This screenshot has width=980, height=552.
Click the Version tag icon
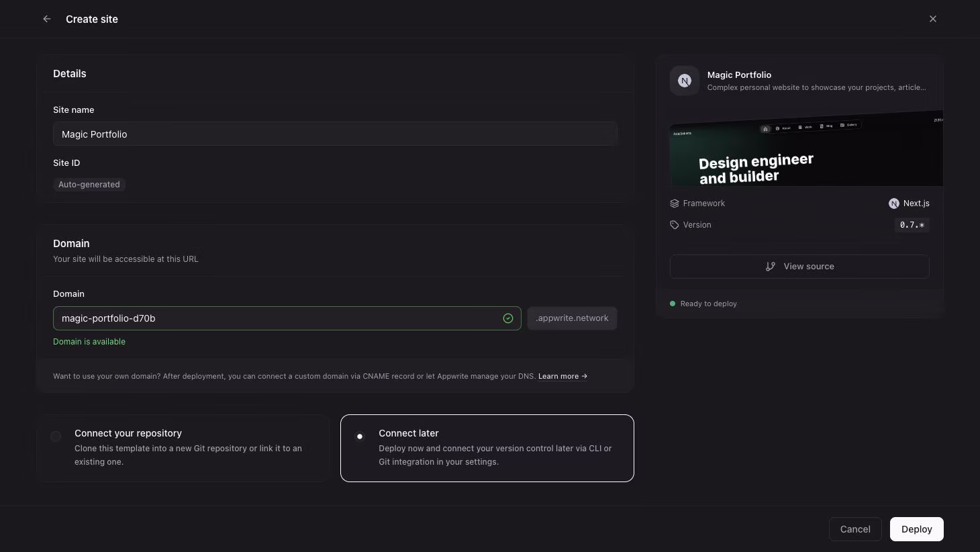coord(675,225)
